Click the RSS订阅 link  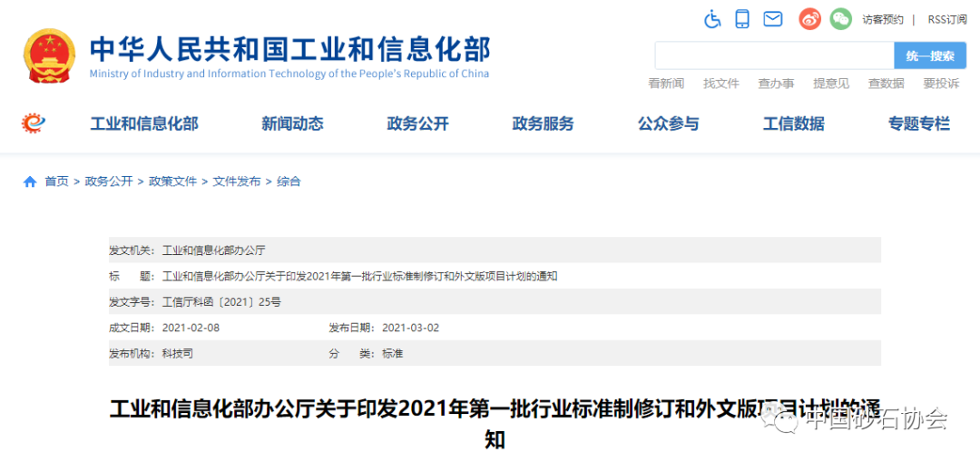[x=946, y=19]
